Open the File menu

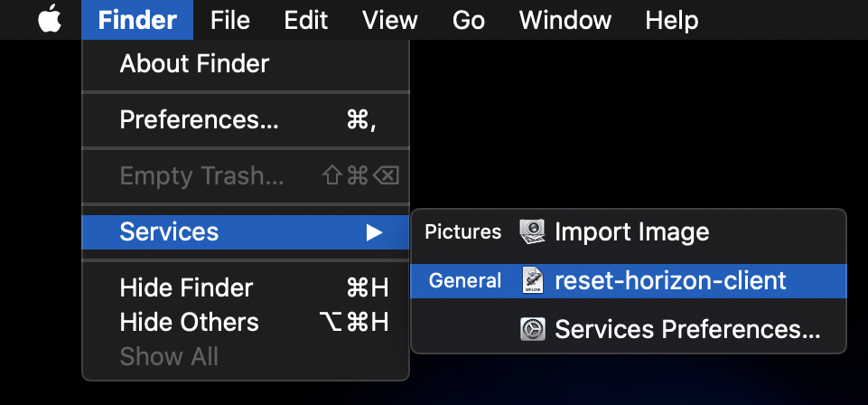[230, 20]
